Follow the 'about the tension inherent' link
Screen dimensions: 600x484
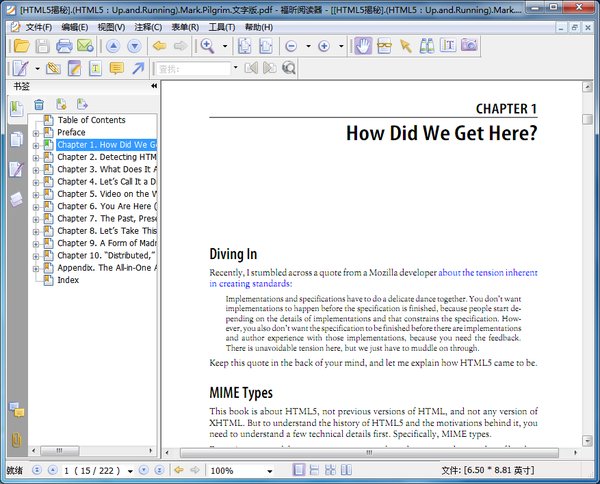488,272
